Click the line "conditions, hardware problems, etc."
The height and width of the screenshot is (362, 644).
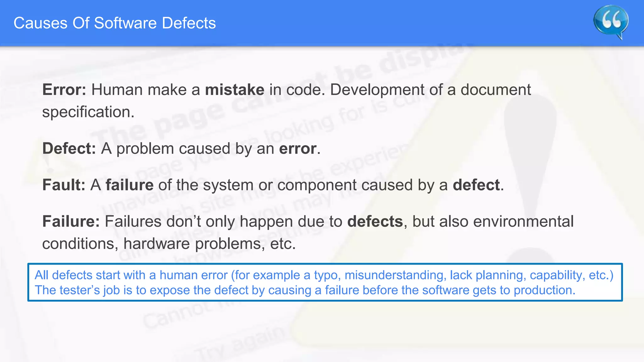click(169, 244)
